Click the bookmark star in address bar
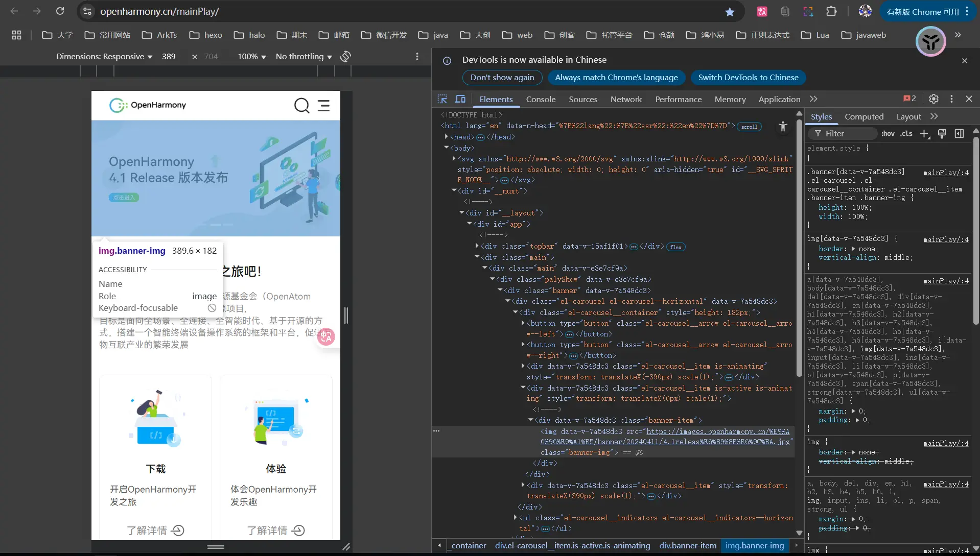This screenshot has width=980, height=556. coord(730,12)
